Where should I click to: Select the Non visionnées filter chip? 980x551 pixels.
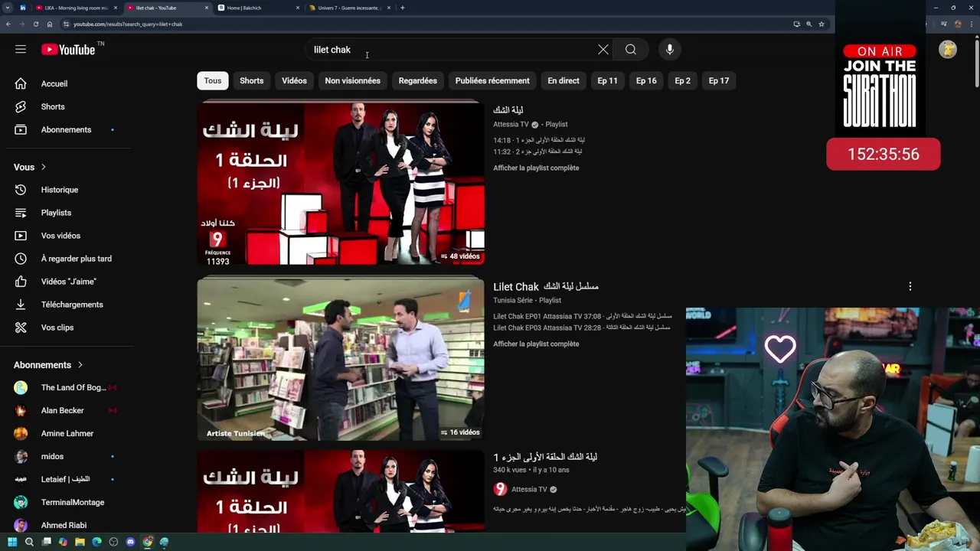(352, 80)
